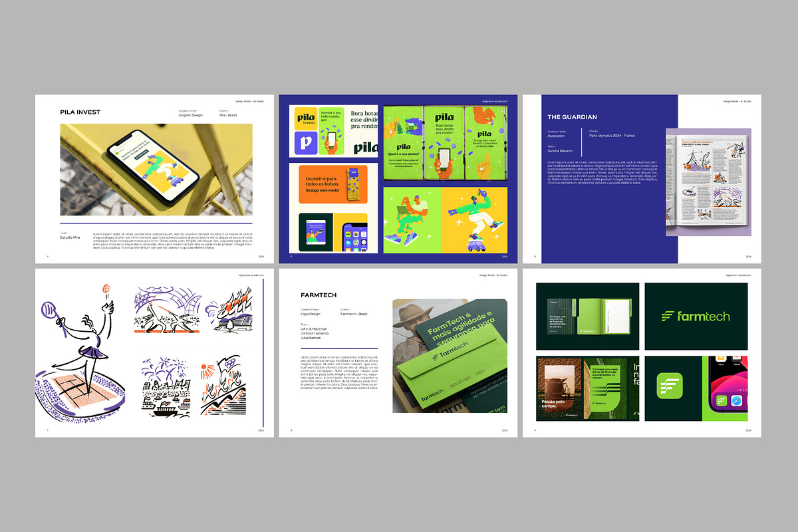Click 'Sandra Navarro' team name

561,151
